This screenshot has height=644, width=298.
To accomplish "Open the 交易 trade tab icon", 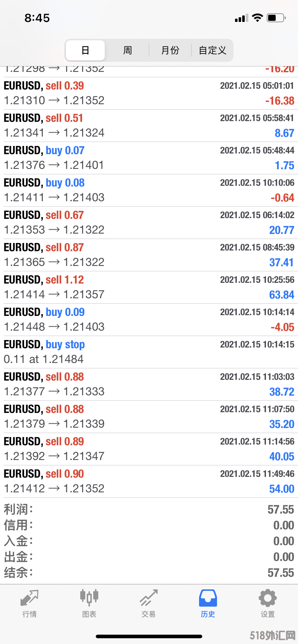I will click(149, 598).
